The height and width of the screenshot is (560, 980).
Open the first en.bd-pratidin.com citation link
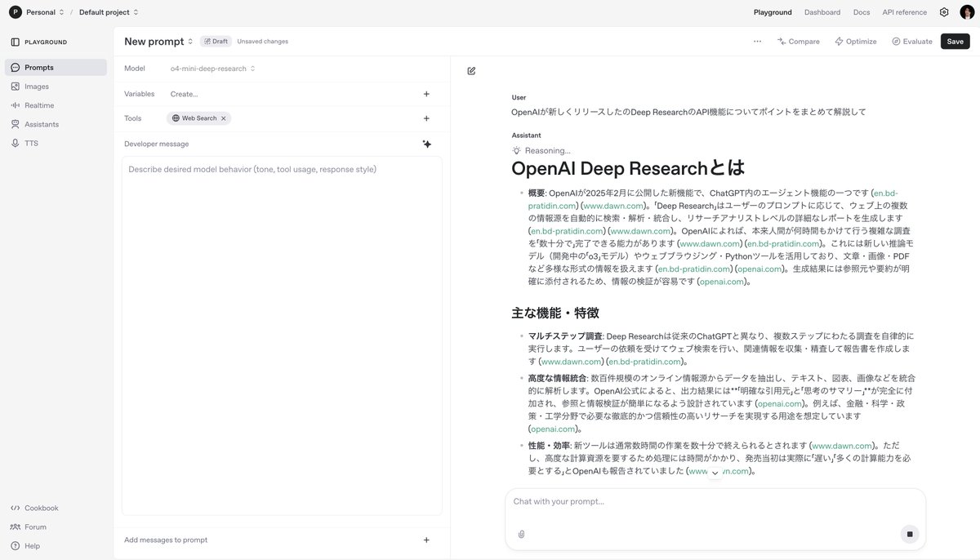coord(713,199)
